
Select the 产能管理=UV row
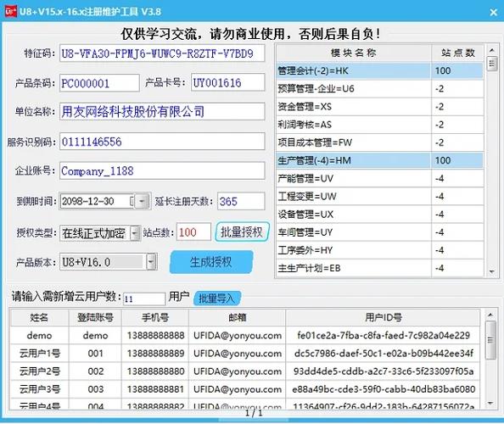[379, 179]
